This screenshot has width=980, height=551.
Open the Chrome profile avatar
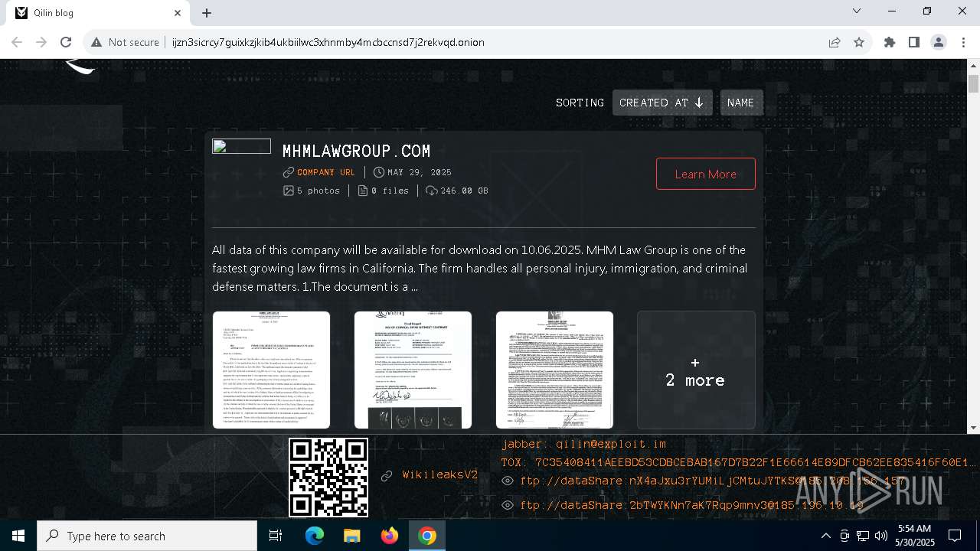pos(939,42)
